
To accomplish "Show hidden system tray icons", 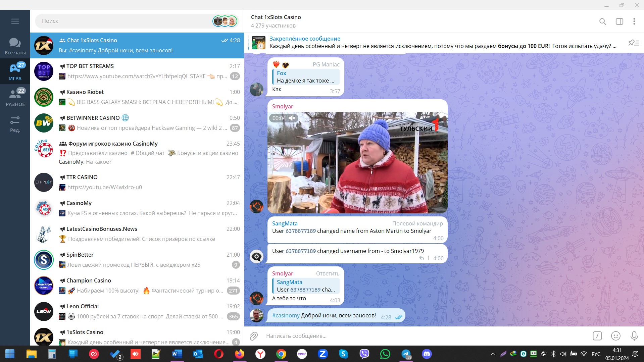I will 493,354.
